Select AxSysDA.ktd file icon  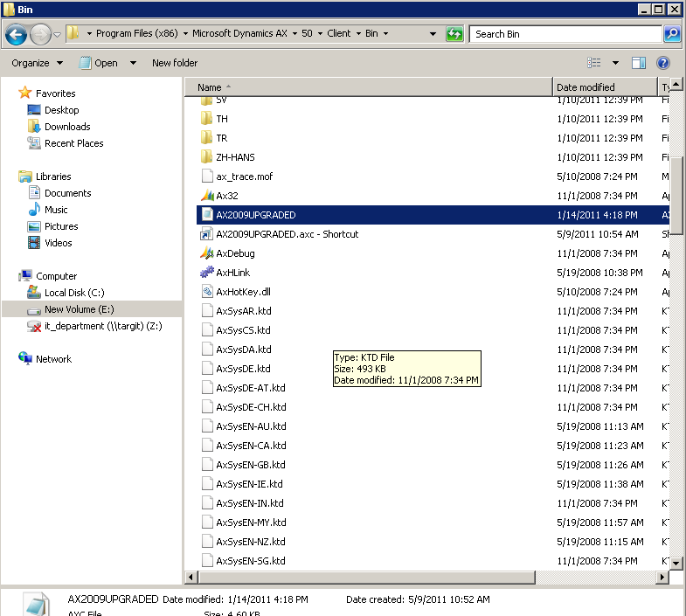pos(207,350)
